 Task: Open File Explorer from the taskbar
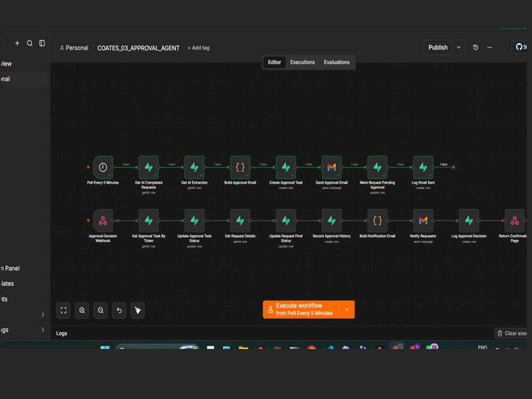243,347
